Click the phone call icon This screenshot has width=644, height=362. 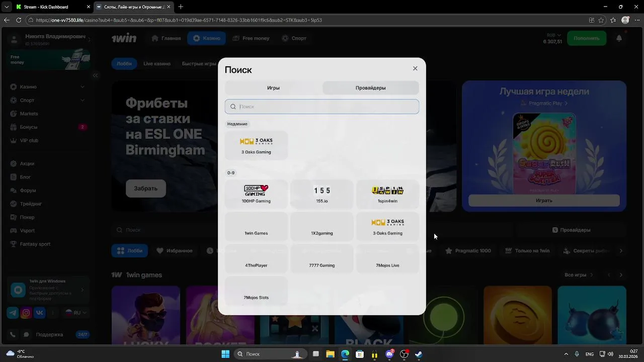[x=13, y=334]
